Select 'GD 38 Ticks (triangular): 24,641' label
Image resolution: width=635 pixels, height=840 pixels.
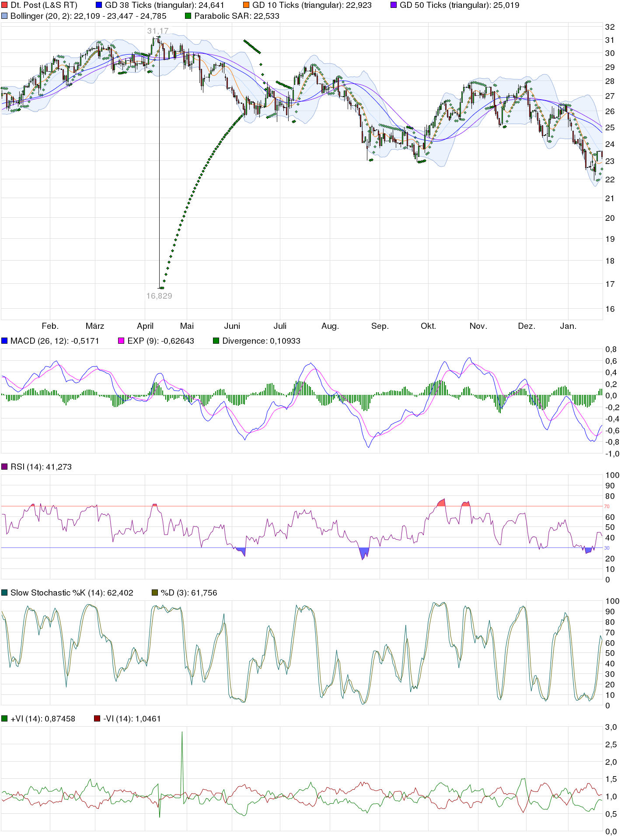tap(164, 5)
